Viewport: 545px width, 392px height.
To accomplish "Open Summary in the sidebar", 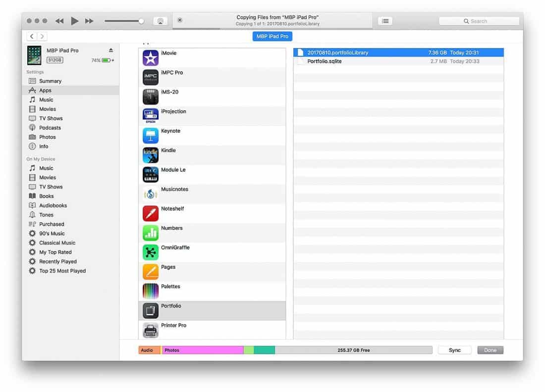I will 50,81.
